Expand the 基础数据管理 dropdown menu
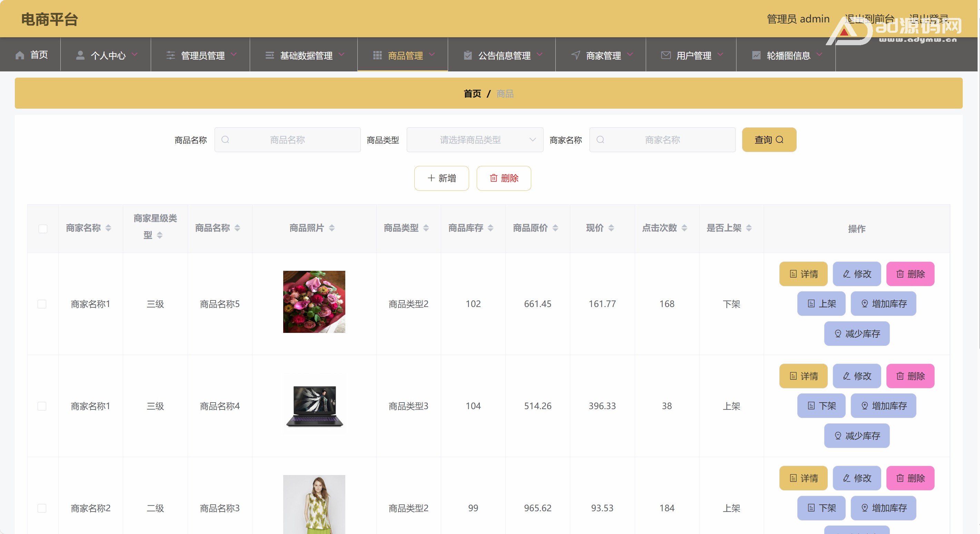This screenshot has height=534, width=980. 306,56
